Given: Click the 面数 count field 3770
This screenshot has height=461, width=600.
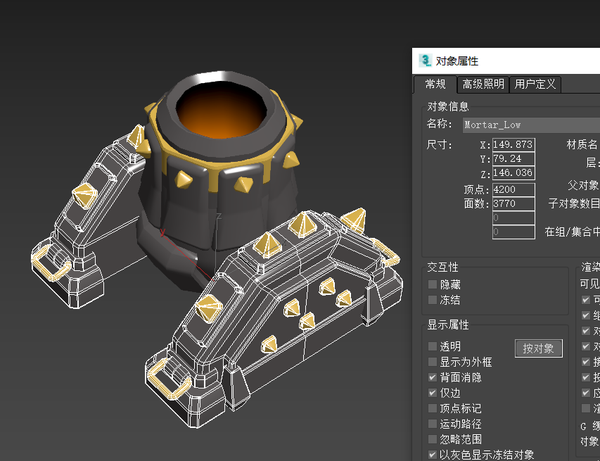Looking at the screenshot, I should pyautogui.click(x=514, y=204).
